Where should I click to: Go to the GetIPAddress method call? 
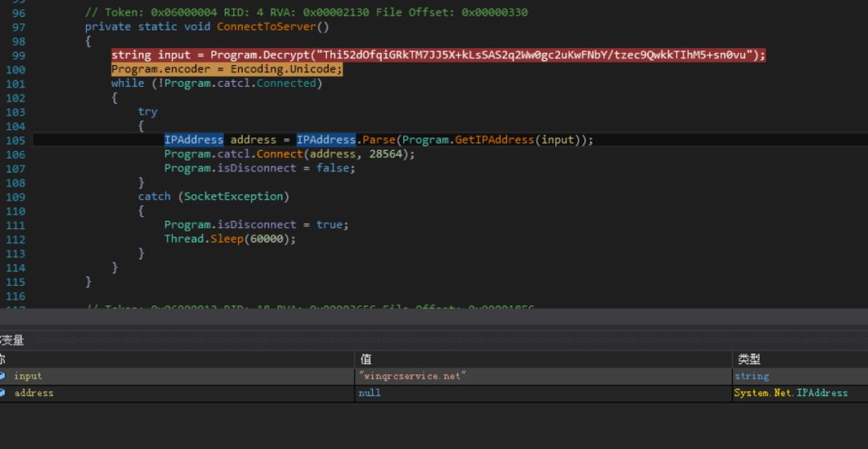pyautogui.click(x=495, y=140)
